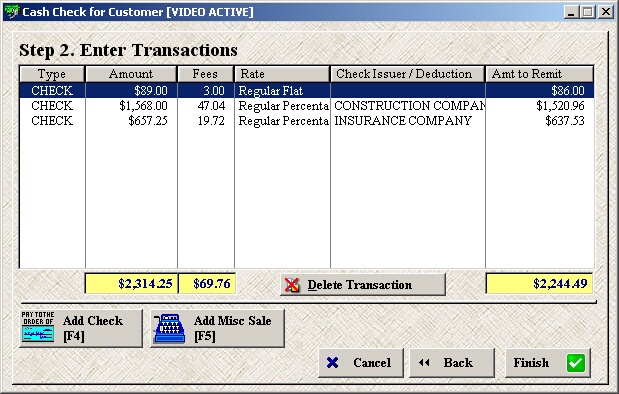
Task: Click the check icon on Add Check button
Action: point(38,326)
